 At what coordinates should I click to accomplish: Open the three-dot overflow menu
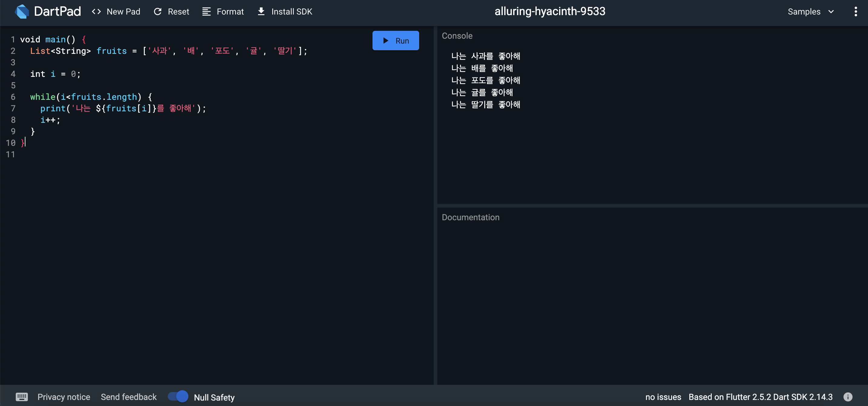(856, 11)
